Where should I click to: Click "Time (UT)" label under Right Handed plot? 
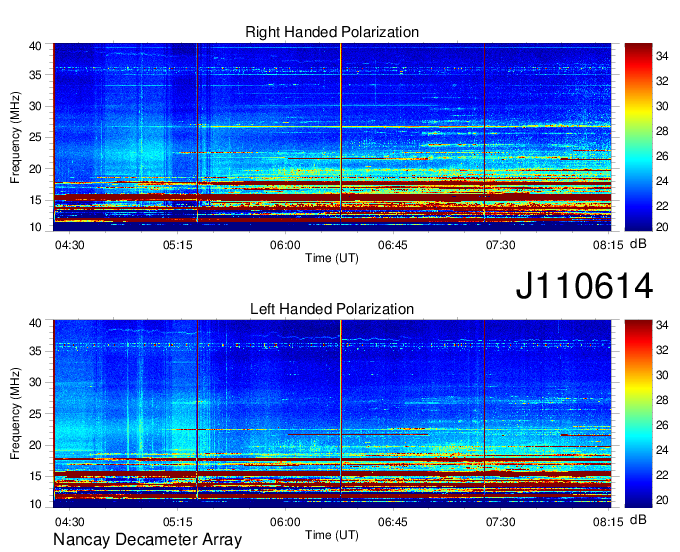tap(332, 258)
